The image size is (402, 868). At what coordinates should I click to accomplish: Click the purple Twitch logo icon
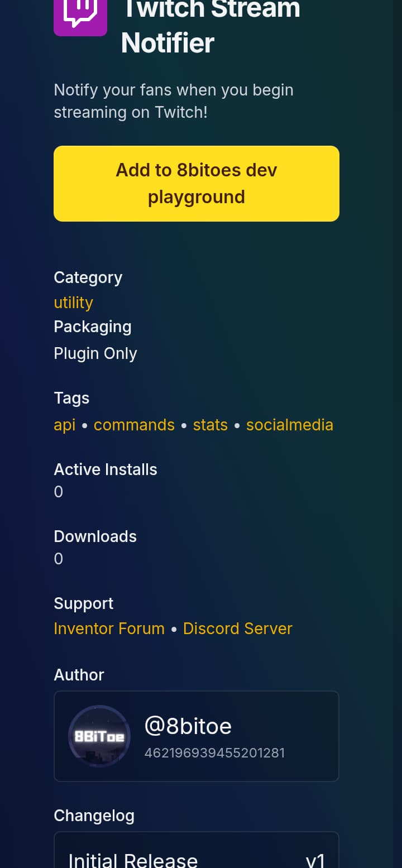tap(80, 17)
